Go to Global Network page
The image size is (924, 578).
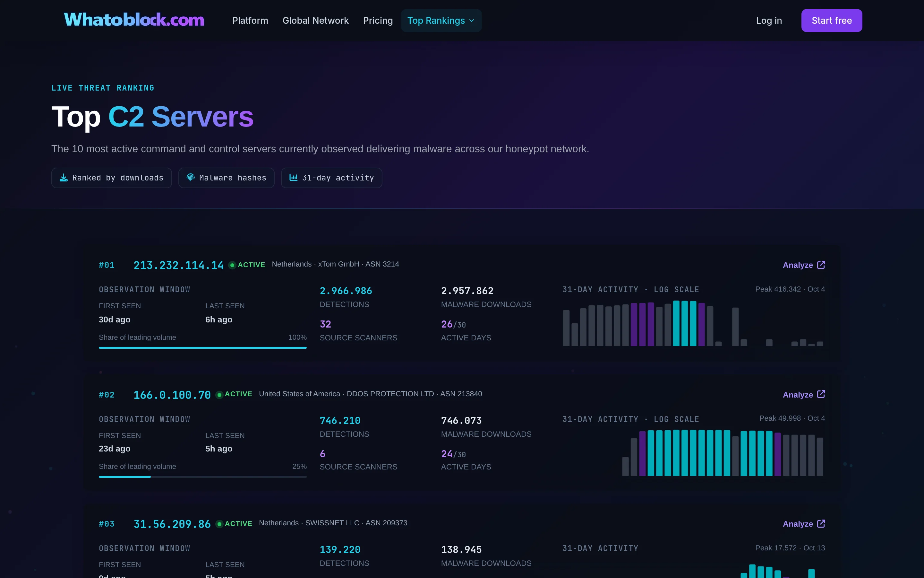pyautogui.click(x=315, y=21)
